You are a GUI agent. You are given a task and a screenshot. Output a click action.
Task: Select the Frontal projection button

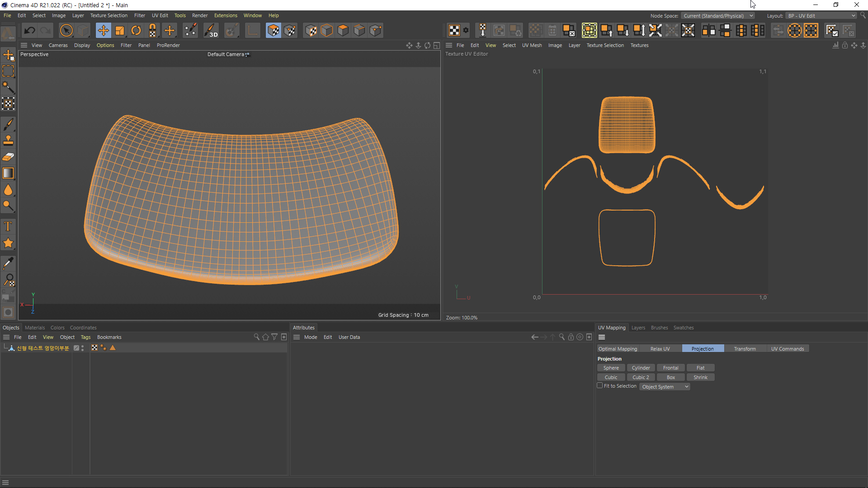click(670, 368)
